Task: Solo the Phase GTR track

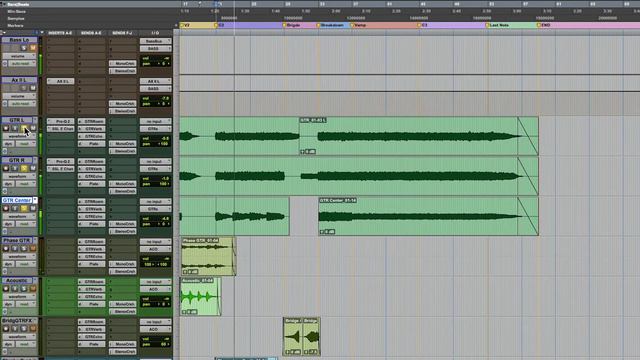Action: pos(24,248)
